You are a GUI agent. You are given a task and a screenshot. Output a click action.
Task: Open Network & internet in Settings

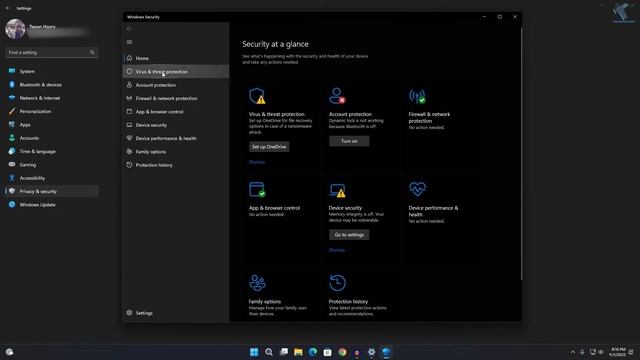point(52,98)
